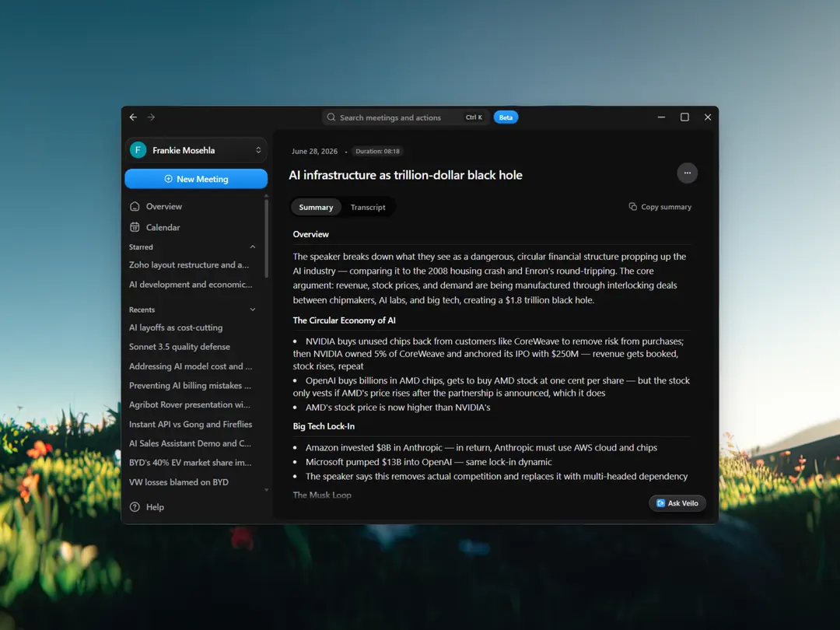Collapse the Recents section
The width and height of the screenshot is (840, 630).
pos(253,310)
